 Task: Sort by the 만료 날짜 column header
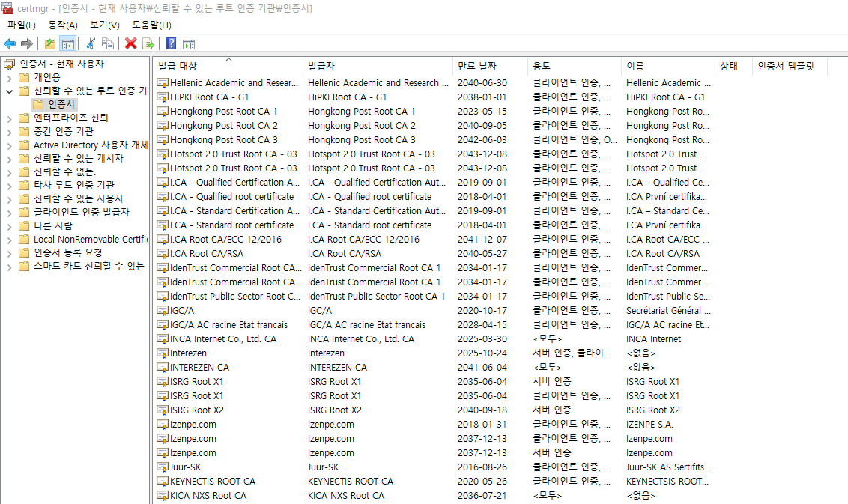click(489, 66)
